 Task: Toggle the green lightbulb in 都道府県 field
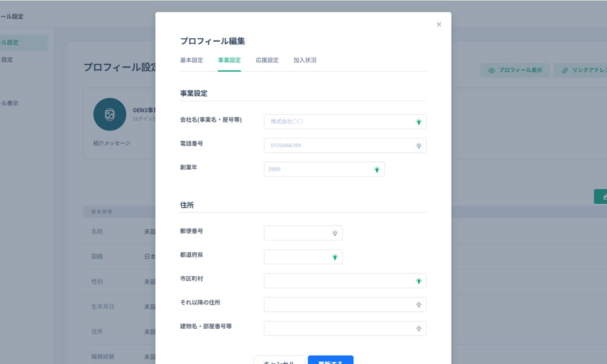coord(334,257)
